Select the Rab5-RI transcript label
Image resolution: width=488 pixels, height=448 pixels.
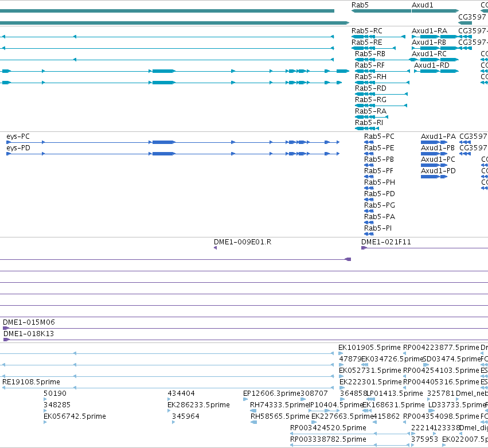pos(369,123)
